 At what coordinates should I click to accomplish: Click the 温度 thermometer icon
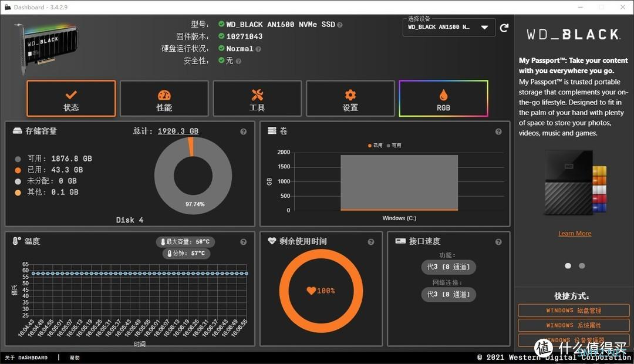pos(16,241)
